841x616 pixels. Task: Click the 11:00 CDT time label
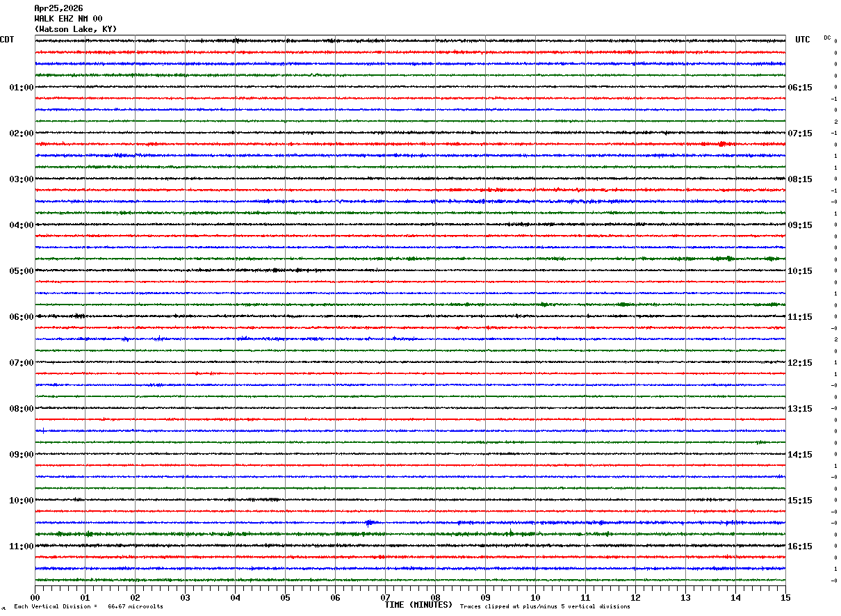[x=21, y=546]
